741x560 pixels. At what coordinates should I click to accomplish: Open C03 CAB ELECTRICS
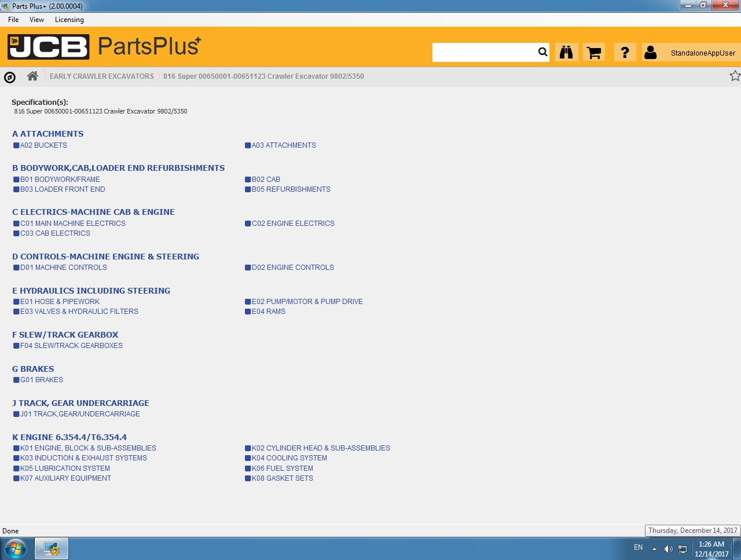tap(55, 233)
